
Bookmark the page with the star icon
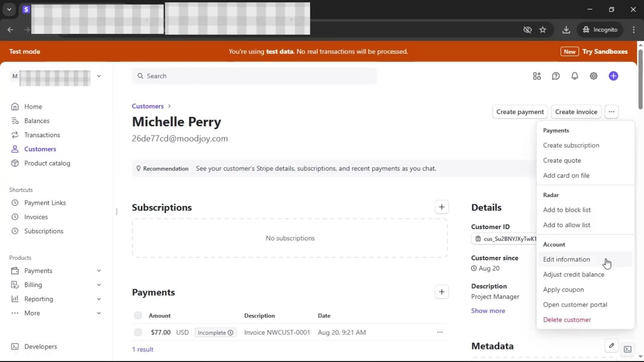pyautogui.click(x=543, y=30)
